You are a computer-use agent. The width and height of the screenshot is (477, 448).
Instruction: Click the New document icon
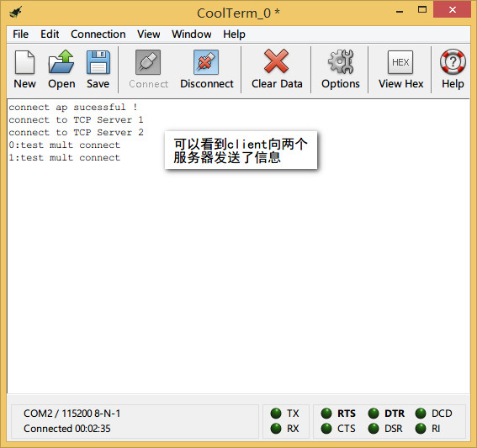[x=24, y=62]
